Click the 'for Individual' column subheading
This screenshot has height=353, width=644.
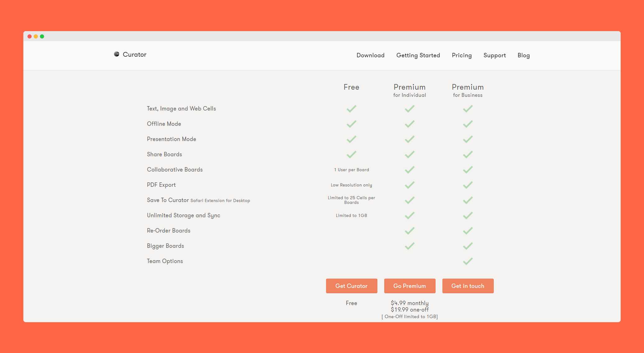[x=410, y=95]
